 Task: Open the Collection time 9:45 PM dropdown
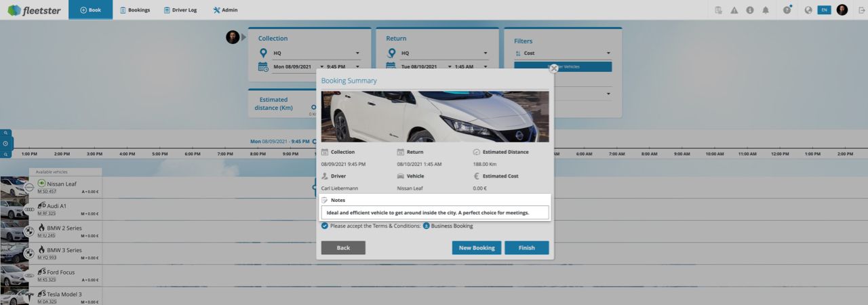pyautogui.click(x=343, y=66)
